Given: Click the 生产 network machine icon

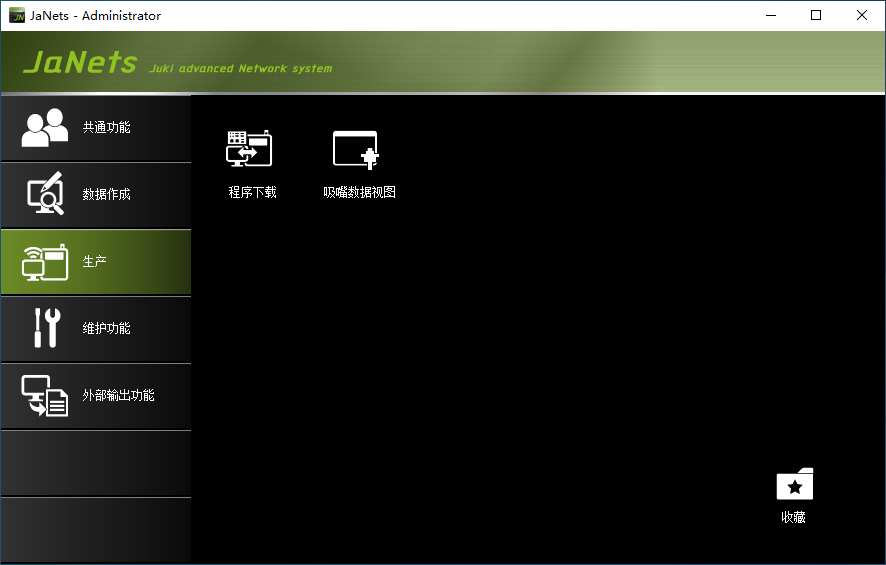Looking at the screenshot, I should tap(45, 262).
